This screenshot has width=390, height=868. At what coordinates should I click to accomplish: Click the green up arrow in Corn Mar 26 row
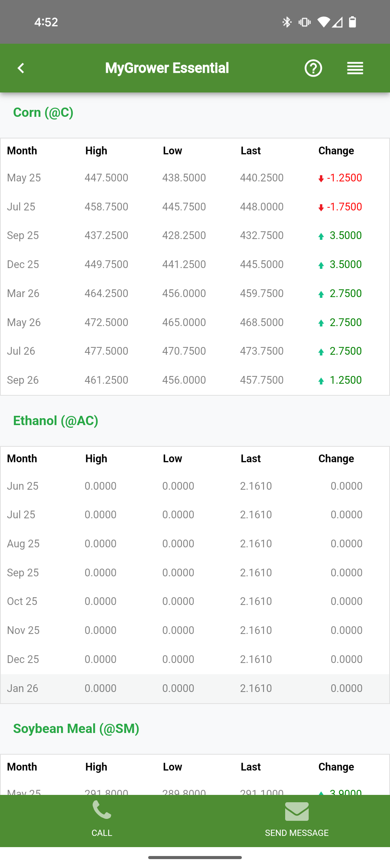321,294
